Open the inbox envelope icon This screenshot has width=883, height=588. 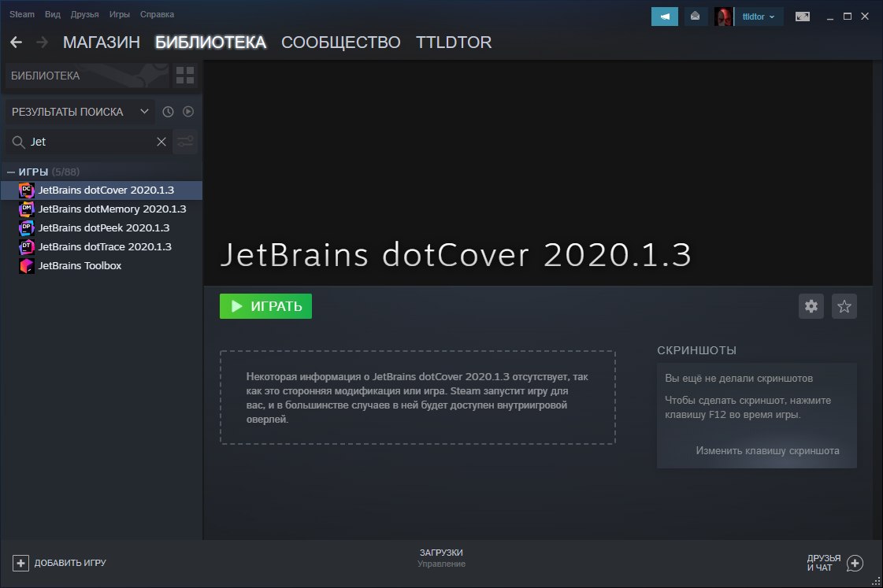click(x=695, y=17)
